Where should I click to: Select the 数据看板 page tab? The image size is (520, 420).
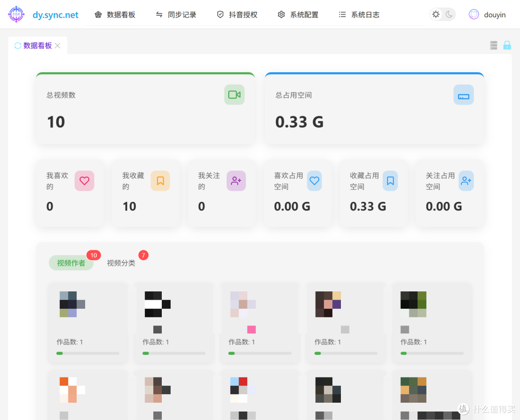click(38, 45)
